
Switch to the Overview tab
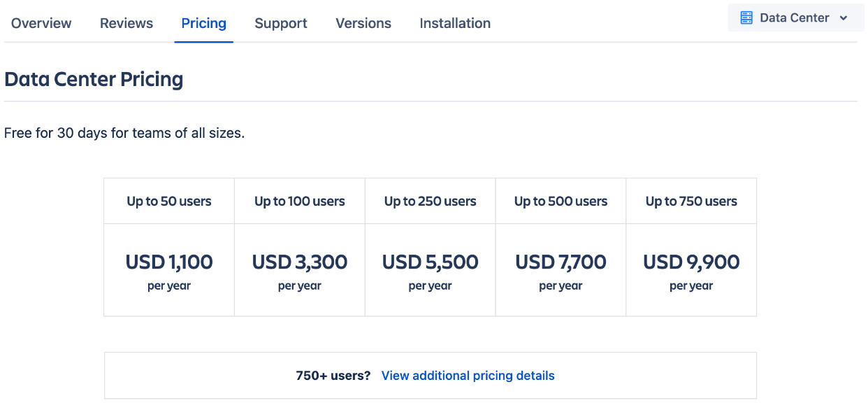click(41, 23)
